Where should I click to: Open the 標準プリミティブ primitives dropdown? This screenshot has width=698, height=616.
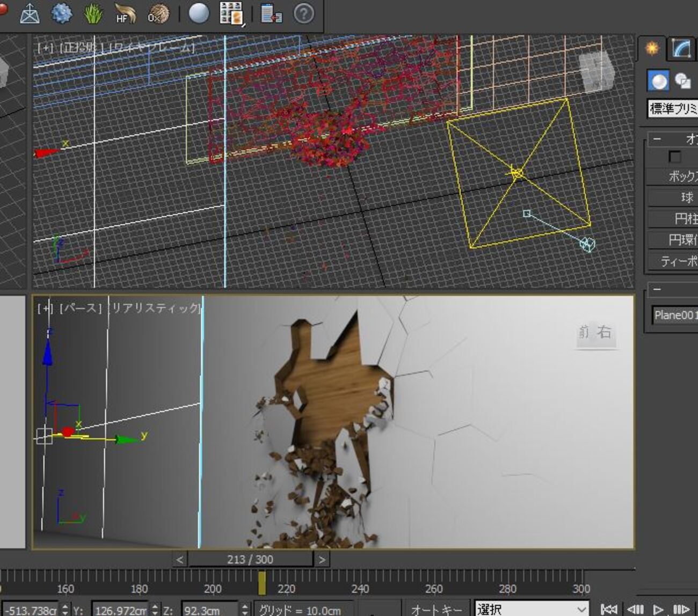(x=673, y=108)
